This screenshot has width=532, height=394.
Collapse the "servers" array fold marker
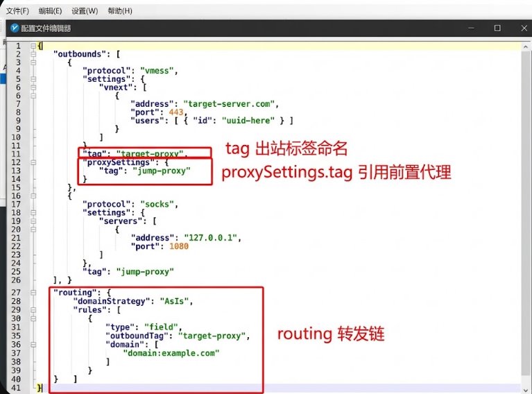(x=33, y=221)
